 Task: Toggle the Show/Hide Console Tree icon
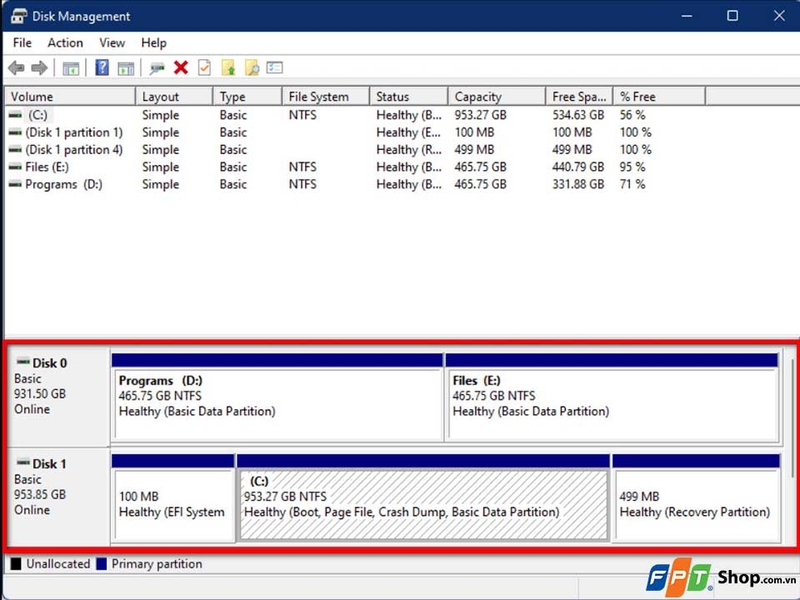click(70, 68)
